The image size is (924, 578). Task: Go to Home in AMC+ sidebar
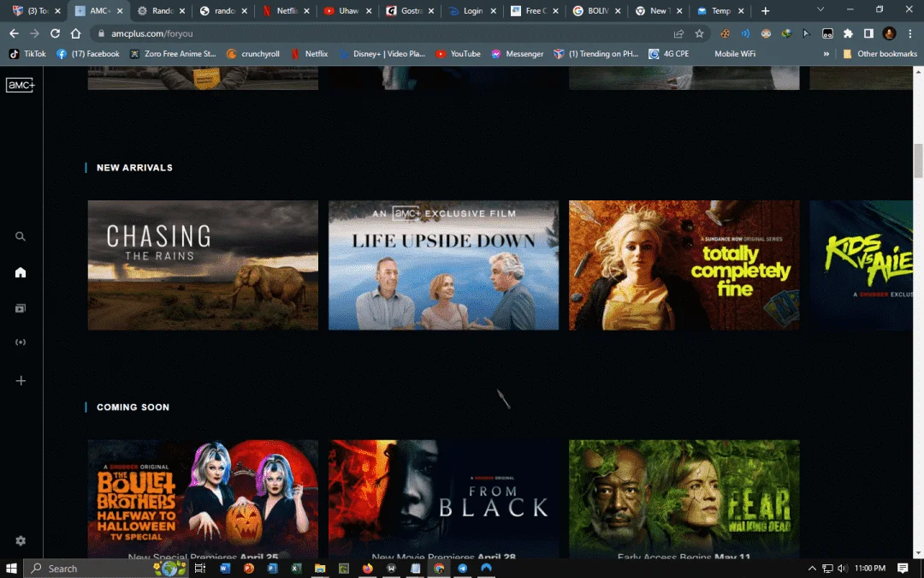(x=21, y=272)
